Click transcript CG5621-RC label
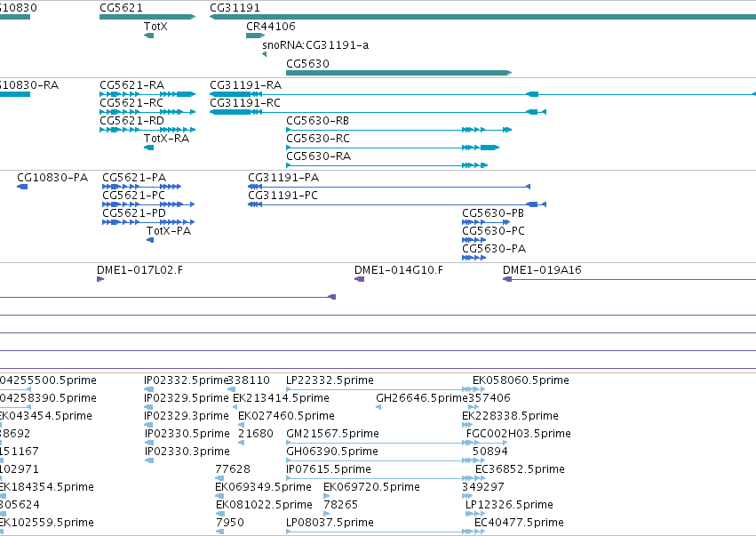 pos(131,103)
